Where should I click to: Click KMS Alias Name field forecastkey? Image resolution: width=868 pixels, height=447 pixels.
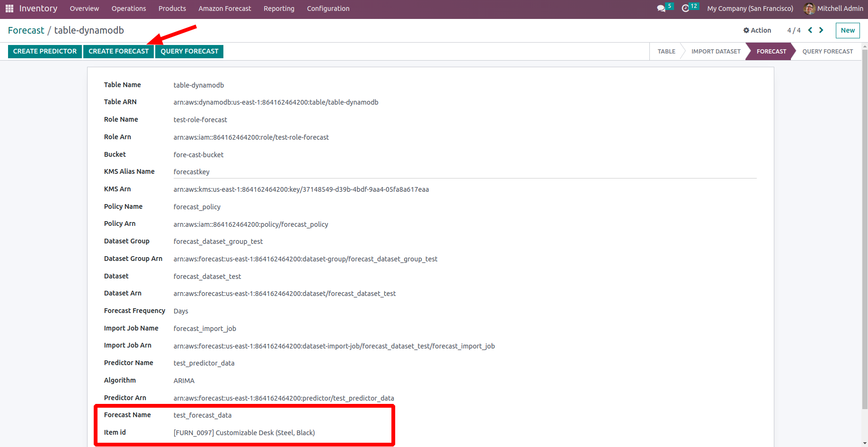[x=465, y=172]
